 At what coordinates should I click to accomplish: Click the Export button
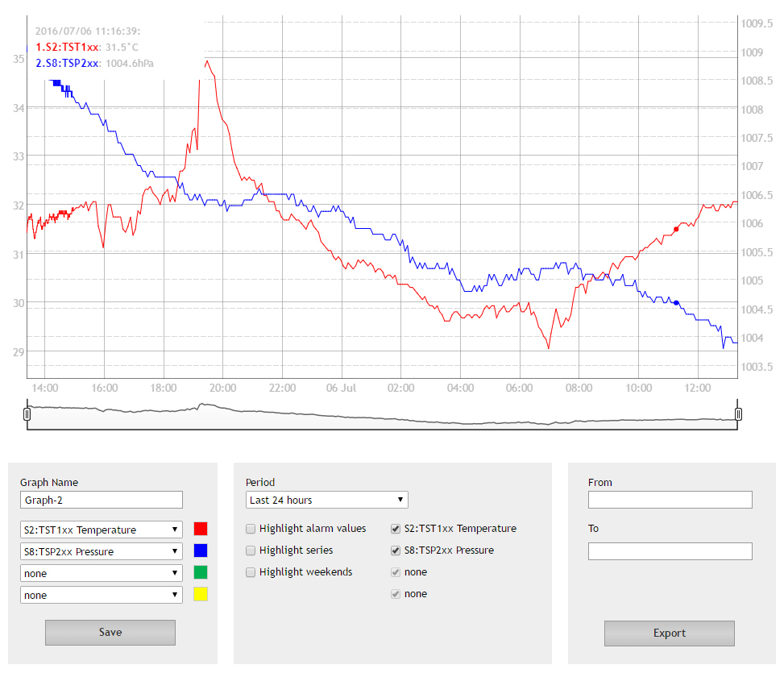[670, 633]
